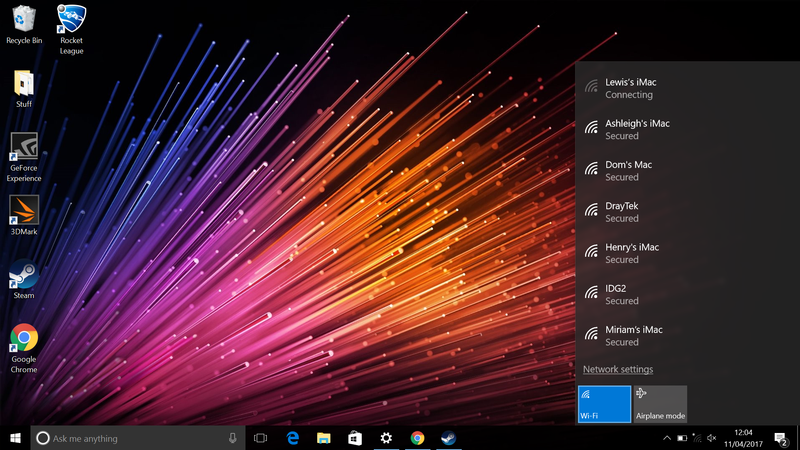
Task: Toggle the Wi-Fi quick action tile
Action: [x=605, y=404]
